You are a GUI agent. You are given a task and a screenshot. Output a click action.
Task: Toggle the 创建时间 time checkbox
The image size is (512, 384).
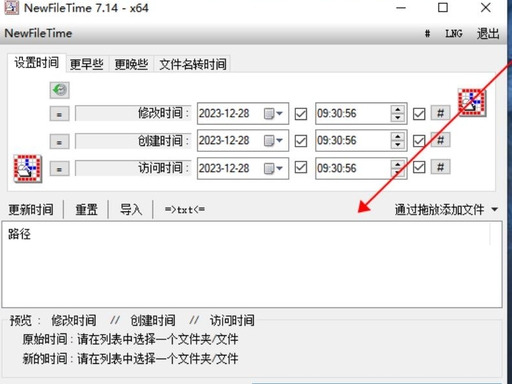(x=419, y=141)
